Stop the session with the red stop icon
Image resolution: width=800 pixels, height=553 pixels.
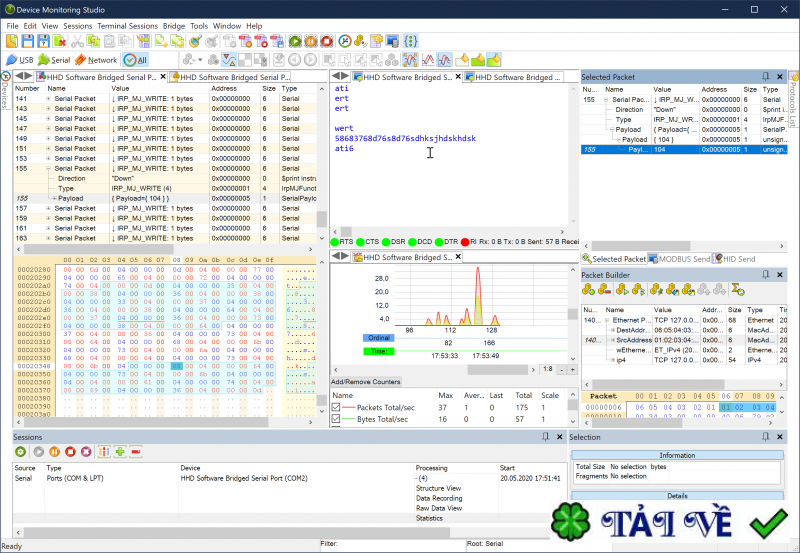click(70, 452)
